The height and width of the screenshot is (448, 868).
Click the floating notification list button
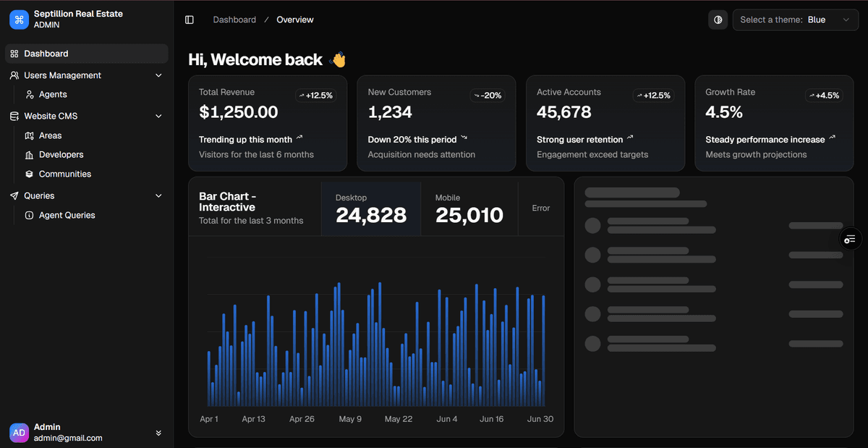(x=849, y=238)
